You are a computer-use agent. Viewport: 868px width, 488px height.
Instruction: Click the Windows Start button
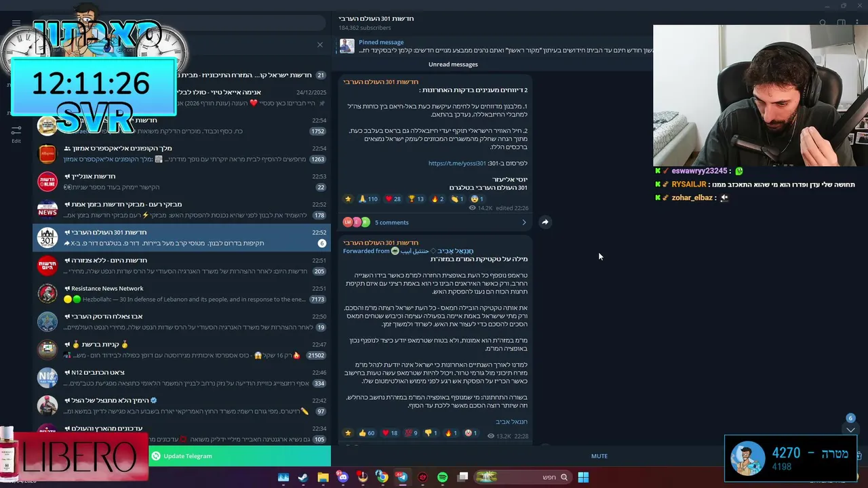click(x=583, y=477)
